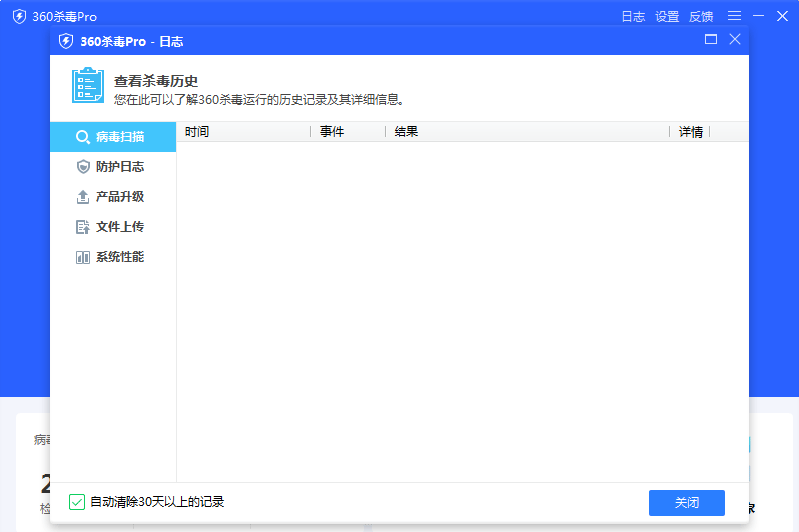Viewport: 799px width, 532px height.
Task: Click the 关闭 button
Action: pos(686,503)
